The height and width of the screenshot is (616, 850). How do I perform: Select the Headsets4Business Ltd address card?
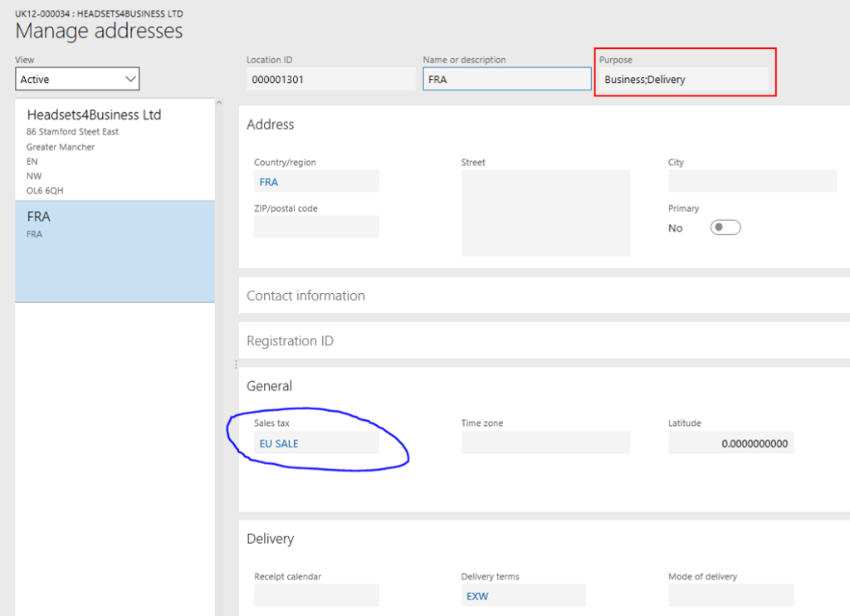[115, 151]
